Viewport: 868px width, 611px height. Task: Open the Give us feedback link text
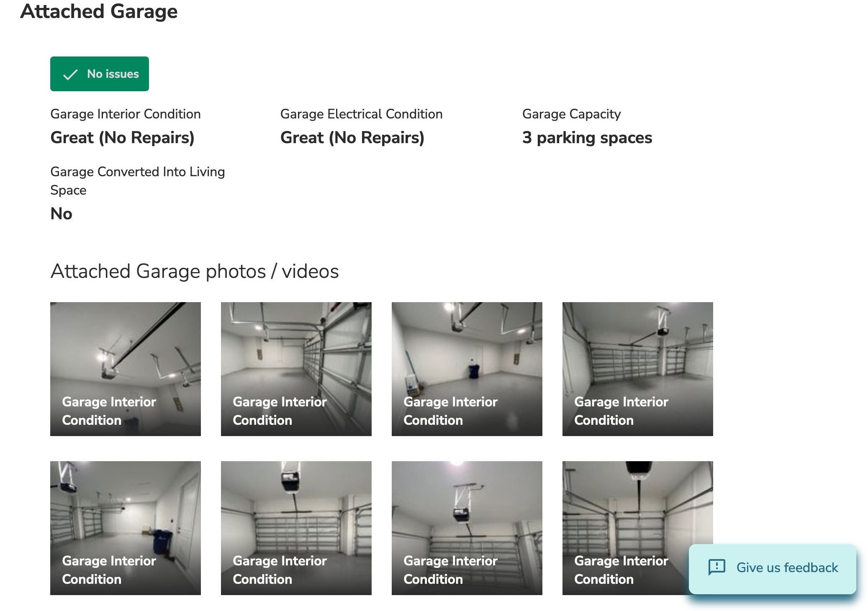pos(787,567)
